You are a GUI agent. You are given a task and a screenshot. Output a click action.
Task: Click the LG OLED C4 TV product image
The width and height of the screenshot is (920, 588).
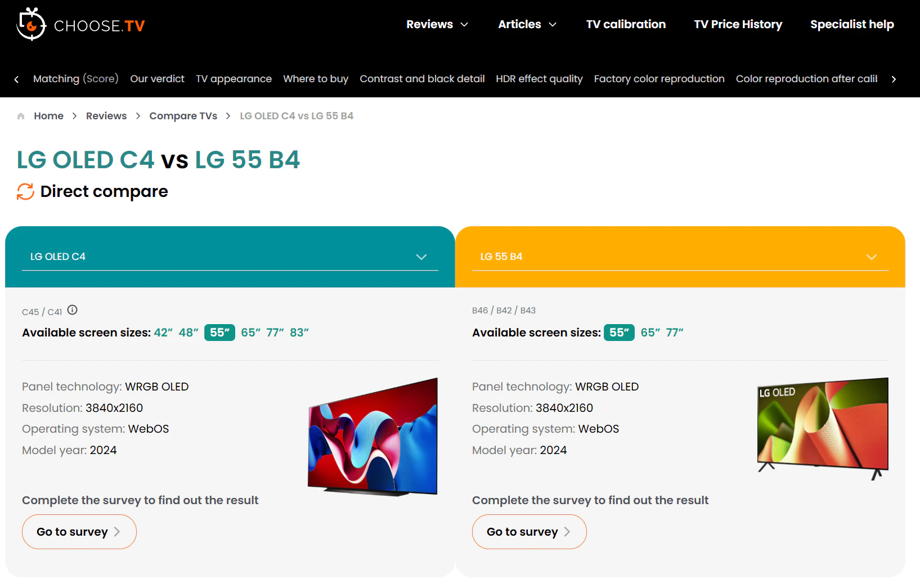tap(373, 437)
